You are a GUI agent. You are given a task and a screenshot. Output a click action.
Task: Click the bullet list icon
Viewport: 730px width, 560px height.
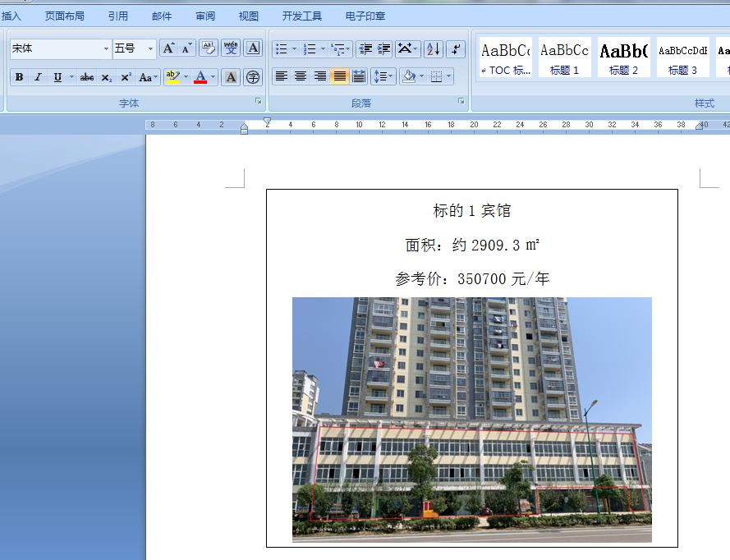(x=281, y=49)
